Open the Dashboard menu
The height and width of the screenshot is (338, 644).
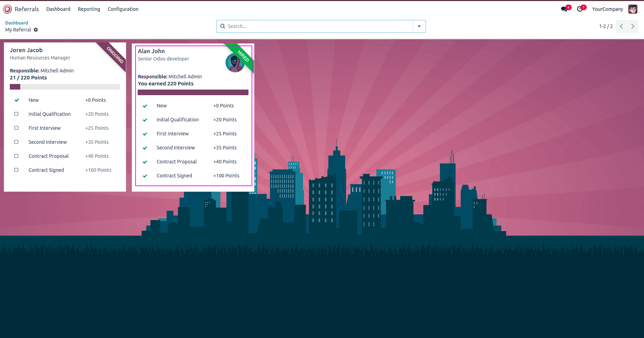tap(58, 9)
